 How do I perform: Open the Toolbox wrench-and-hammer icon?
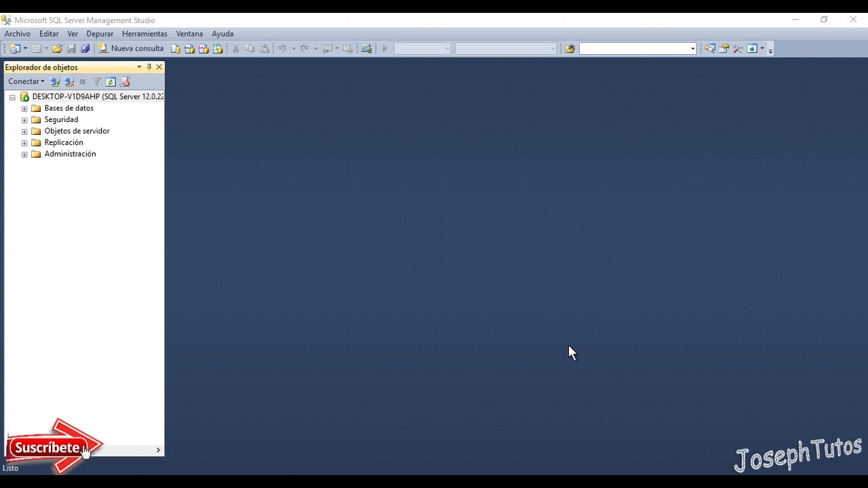point(738,49)
